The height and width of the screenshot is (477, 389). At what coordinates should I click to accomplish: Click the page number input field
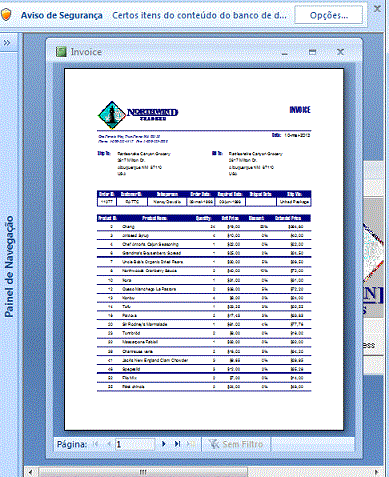pyautogui.click(x=135, y=444)
